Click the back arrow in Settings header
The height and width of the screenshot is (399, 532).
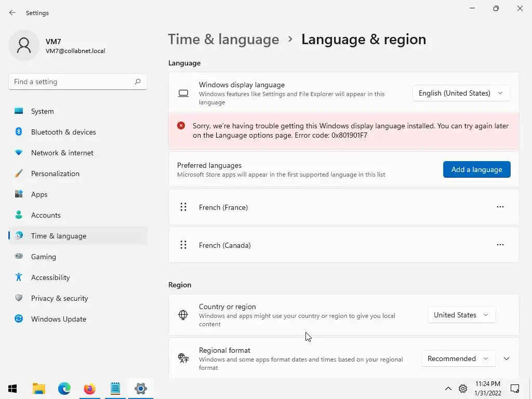12,12
